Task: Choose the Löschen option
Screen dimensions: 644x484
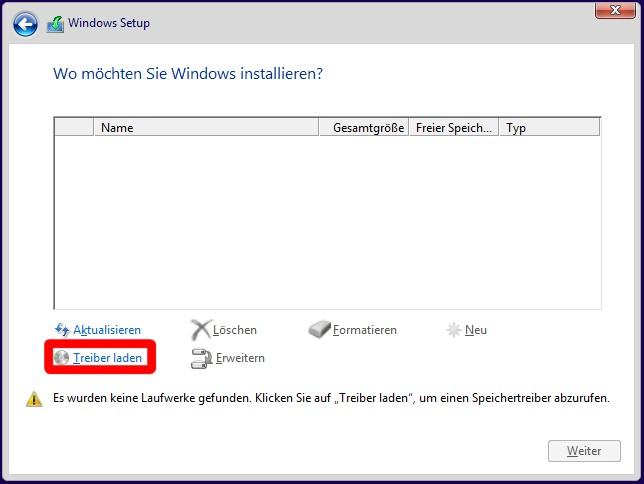Action: tap(235, 330)
